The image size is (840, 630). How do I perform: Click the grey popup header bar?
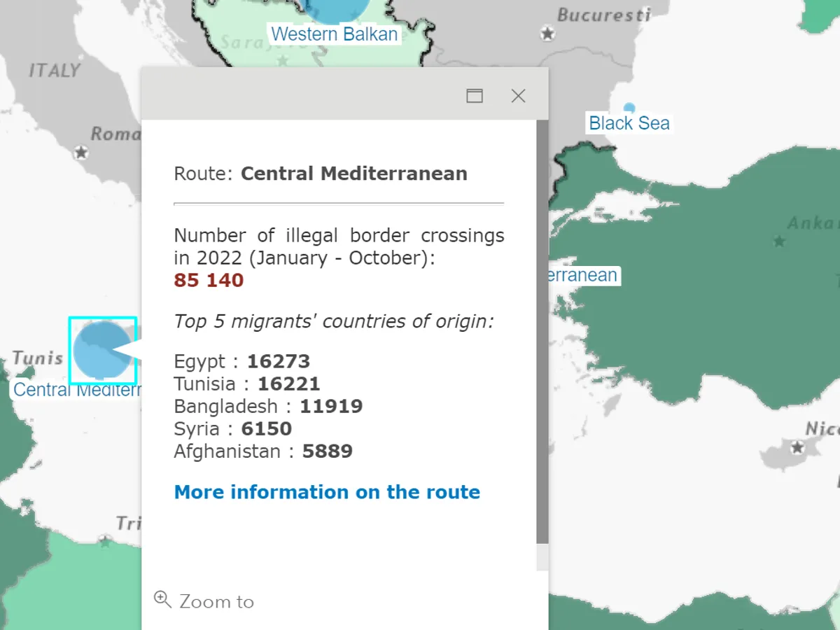click(301, 94)
